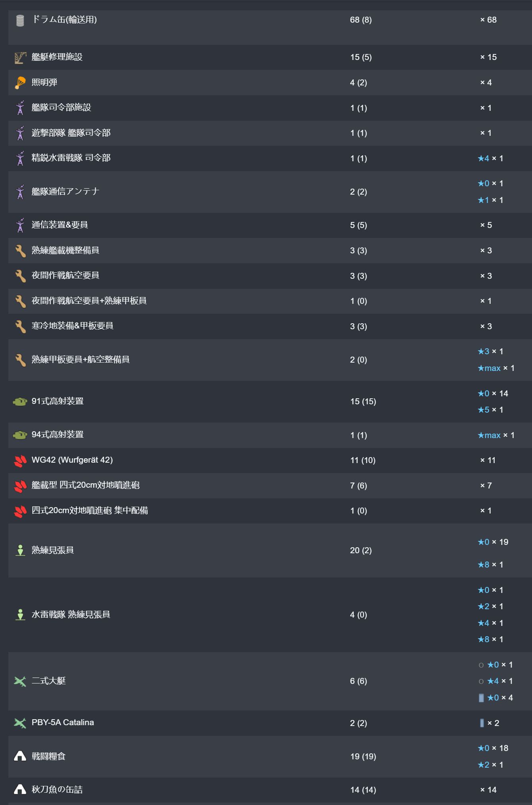This screenshot has width=532, height=805.
Task: Click the 四式20cm対地噴進砲 集中配備 name
Action: [90, 510]
